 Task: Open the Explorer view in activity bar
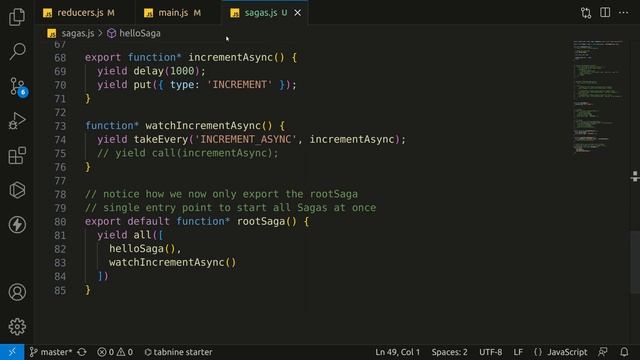point(17,17)
